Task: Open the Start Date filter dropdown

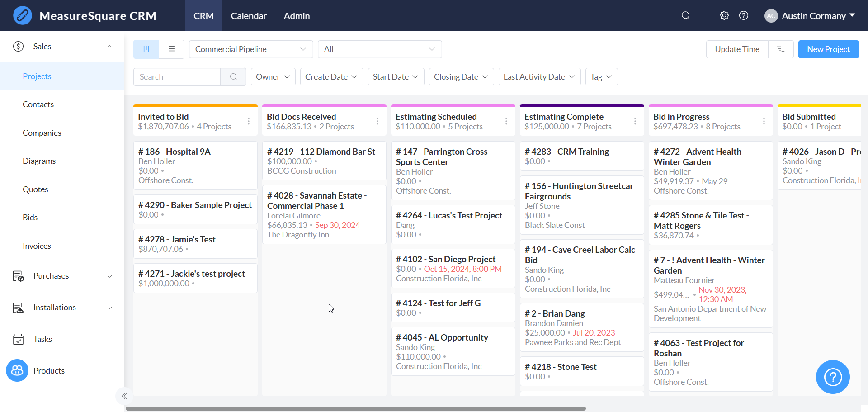Action: 396,77
